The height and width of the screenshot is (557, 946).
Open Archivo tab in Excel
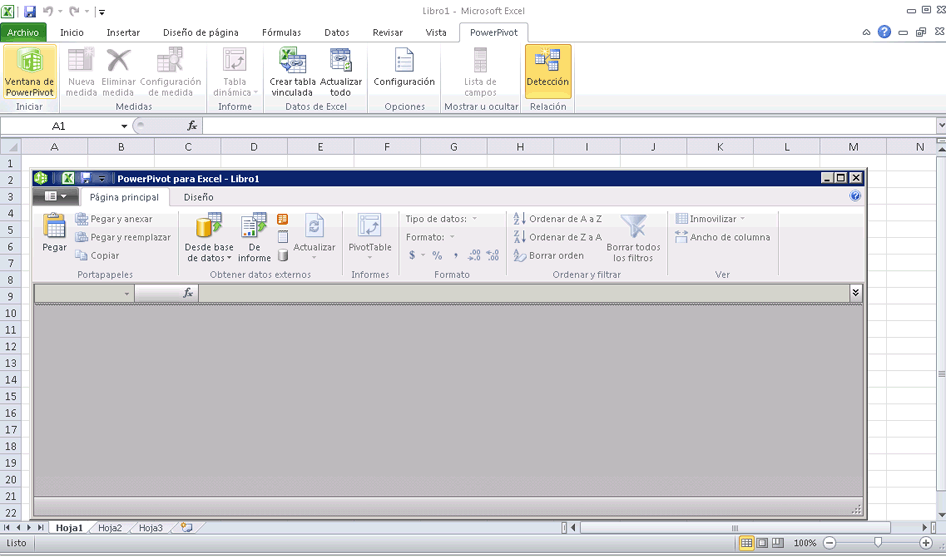[x=23, y=33]
